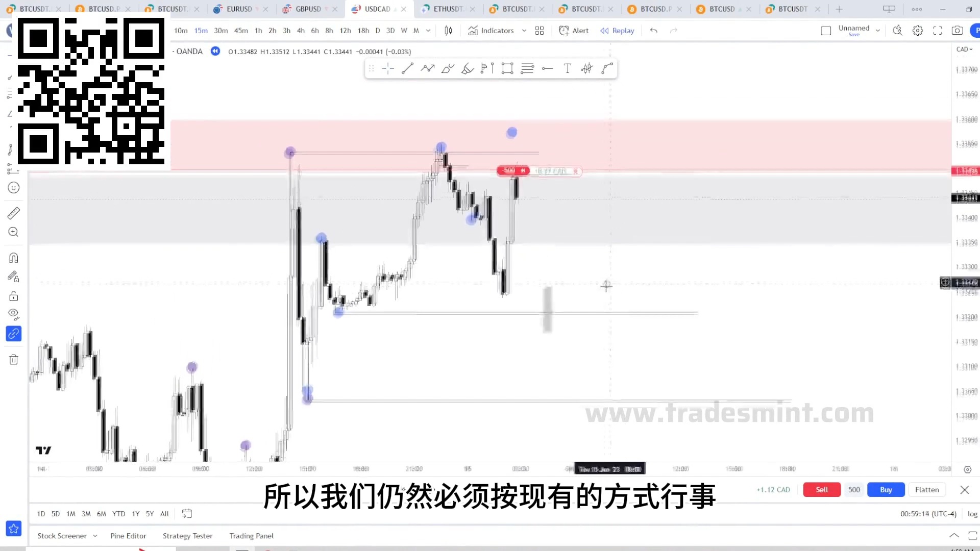The height and width of the screenshot is (551, 980).
Task: Click the Flatten position button
Action: pos(927,490)
